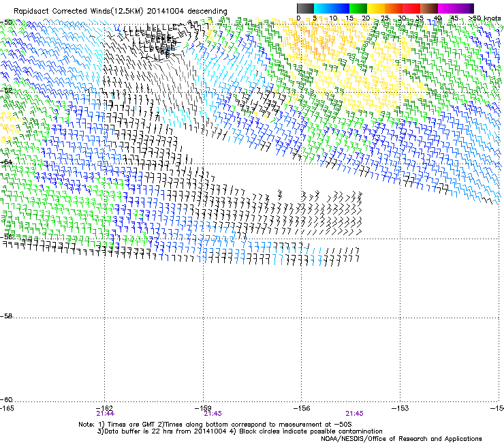Click the '-50' latitude axis label

click(x=6, y=22)
